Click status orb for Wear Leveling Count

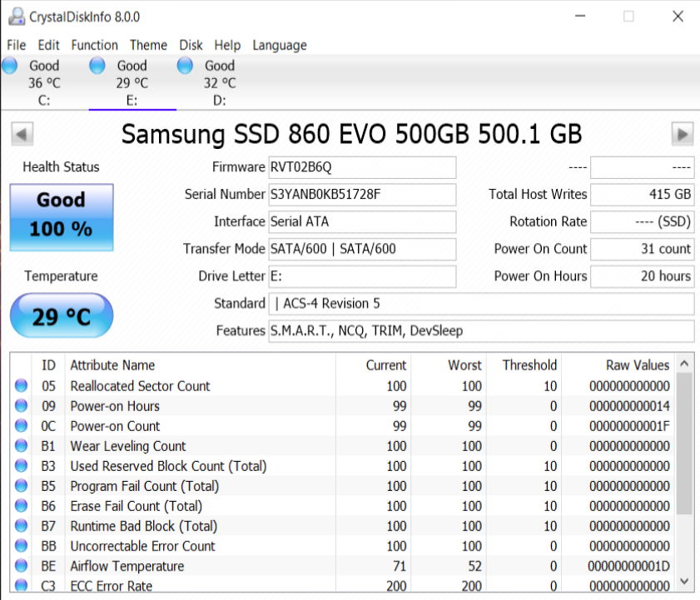point(21,445)
